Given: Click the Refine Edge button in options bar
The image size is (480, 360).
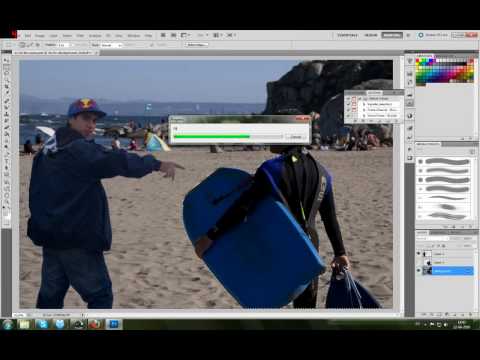Looking at the screenshot, I should click(x=196, y=44).
